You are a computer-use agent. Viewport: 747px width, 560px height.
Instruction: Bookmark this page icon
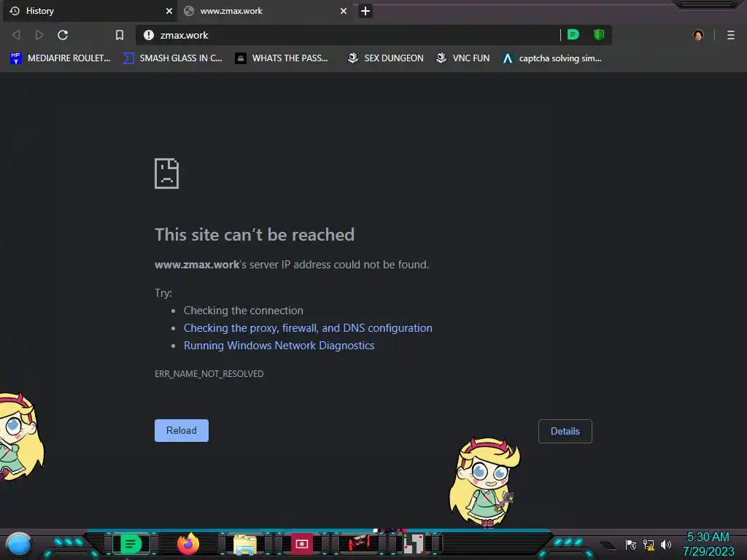tap(120, 35)
